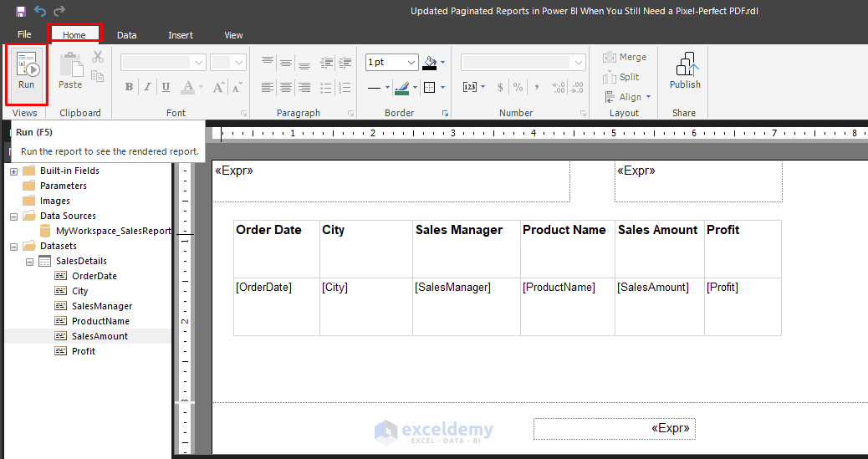Expand the Built-in Fields folder
The height and width of the screenshot is (459, 868).
point(14,171)
